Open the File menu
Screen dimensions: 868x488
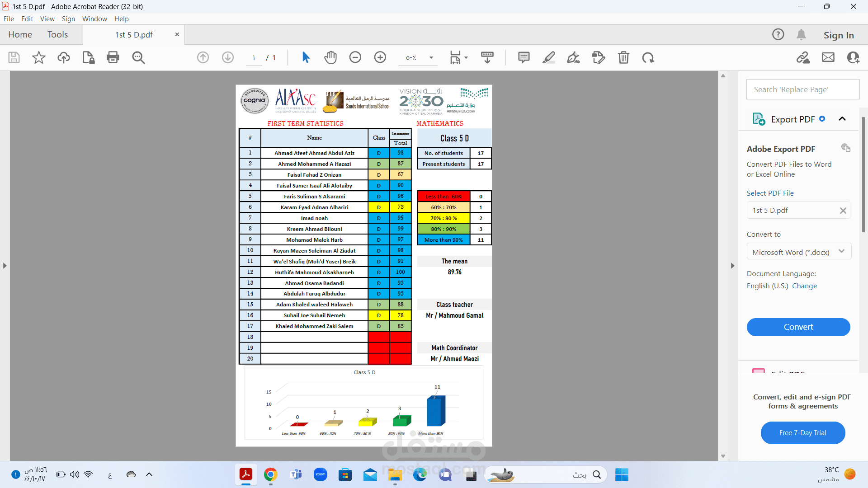(9, 19)
